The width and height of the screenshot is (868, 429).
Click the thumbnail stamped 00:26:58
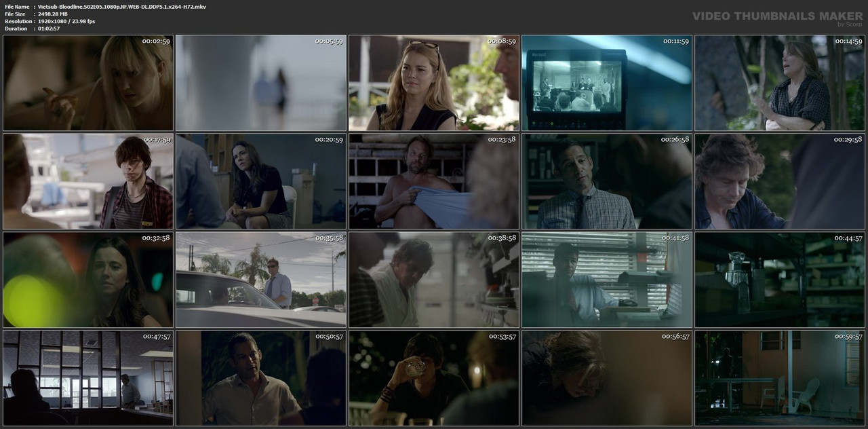[607, 181]
